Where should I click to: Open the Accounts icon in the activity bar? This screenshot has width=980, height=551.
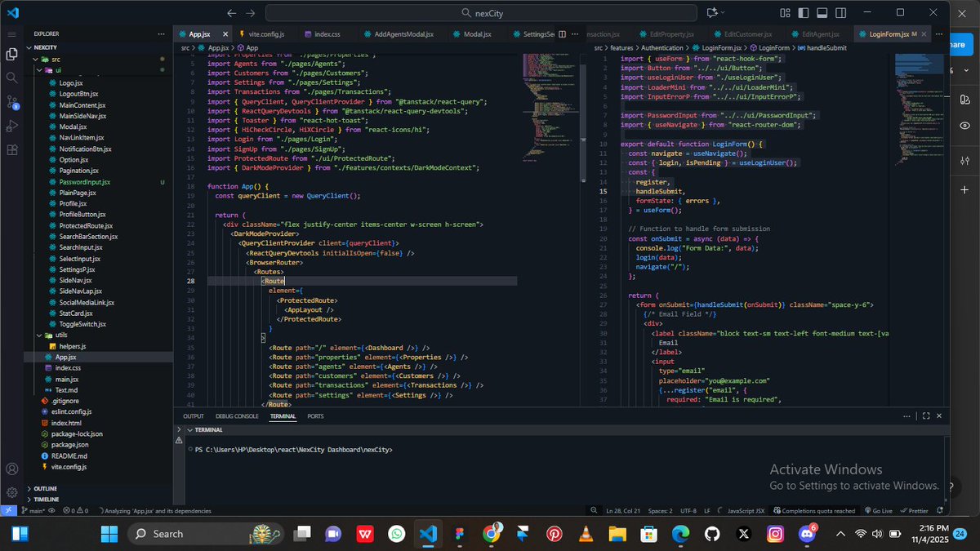(12, 469)
